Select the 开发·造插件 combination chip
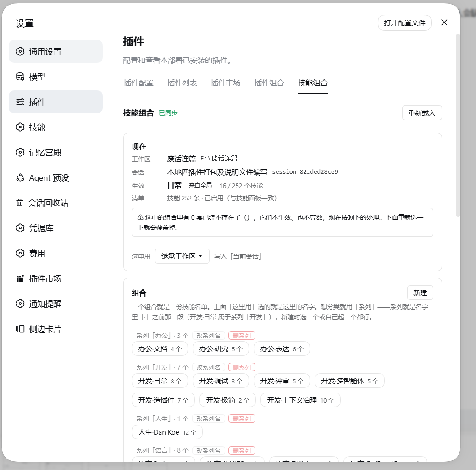This screenshot has width=476, height=470. point(163,400)
